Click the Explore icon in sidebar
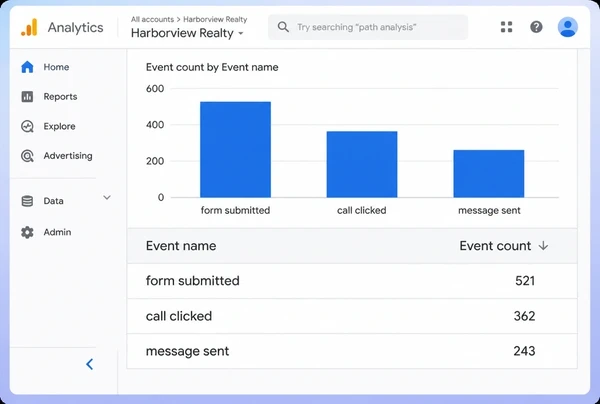This screenshot has height=404, width=600. 27,126
